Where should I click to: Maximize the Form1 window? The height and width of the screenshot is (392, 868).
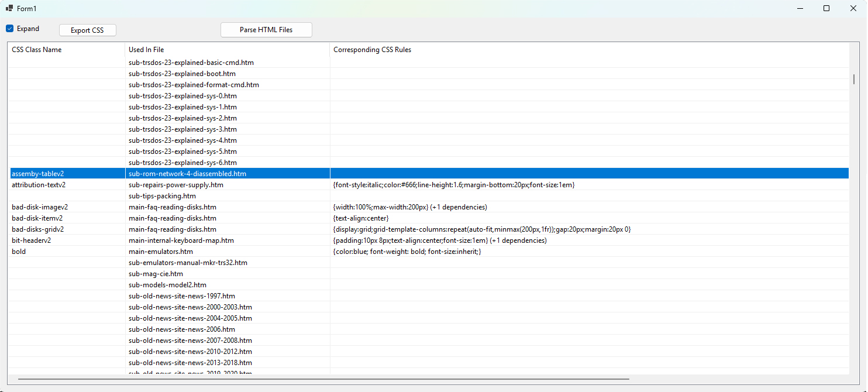826,8
